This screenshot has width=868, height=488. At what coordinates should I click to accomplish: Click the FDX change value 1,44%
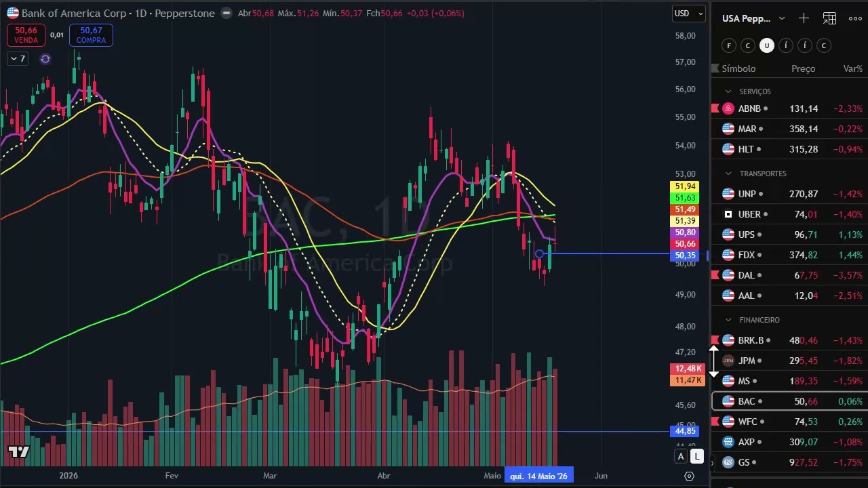[850, 255]
